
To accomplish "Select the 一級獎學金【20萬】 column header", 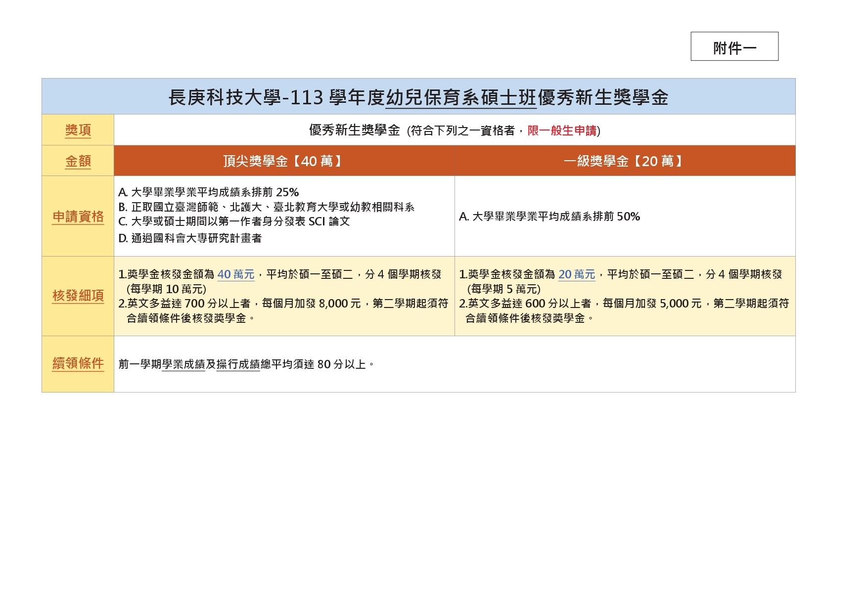I will click(x=624, y=161).
